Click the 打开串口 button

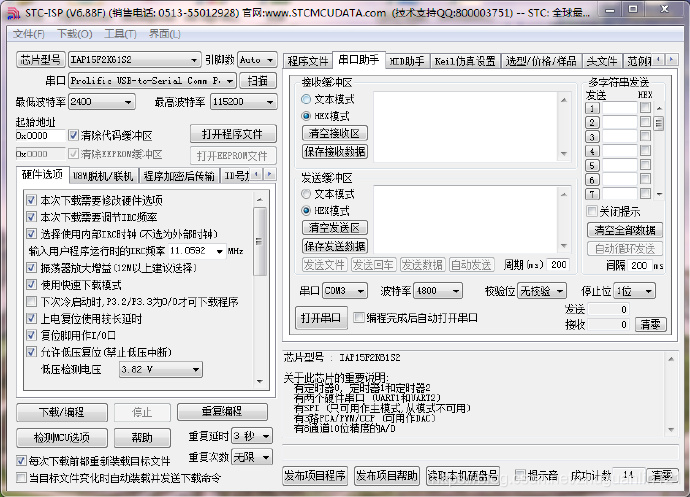321,317
